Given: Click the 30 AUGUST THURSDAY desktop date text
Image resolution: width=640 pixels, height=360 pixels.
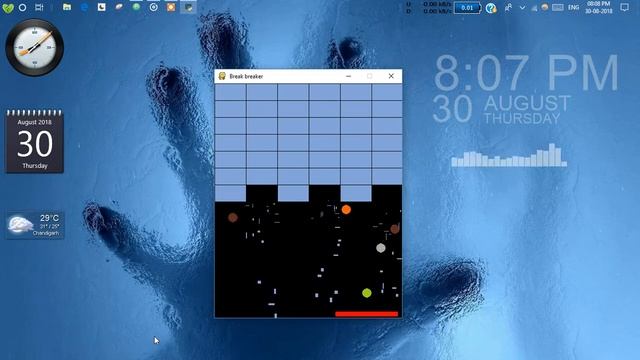Looking at the screenshot, I should pyautogui.click(x=501, y=109).
